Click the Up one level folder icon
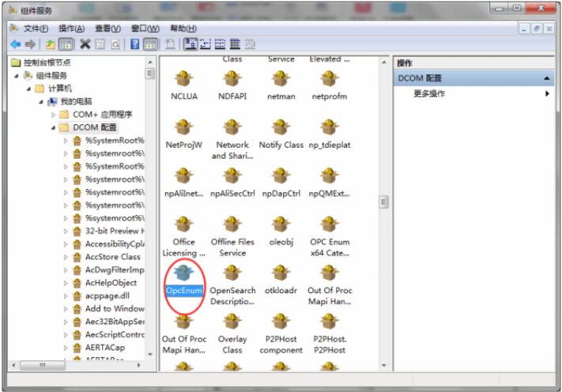562x392 pixels. click(51, 44)
